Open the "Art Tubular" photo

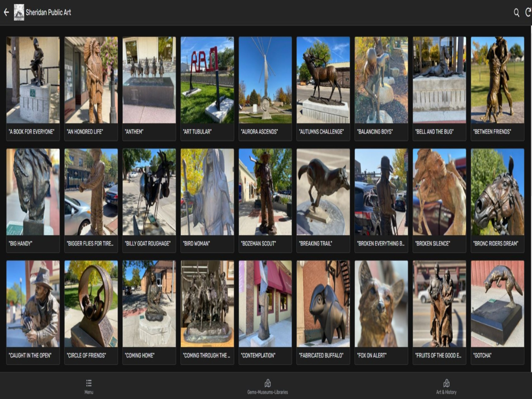[x=207, y=80]
